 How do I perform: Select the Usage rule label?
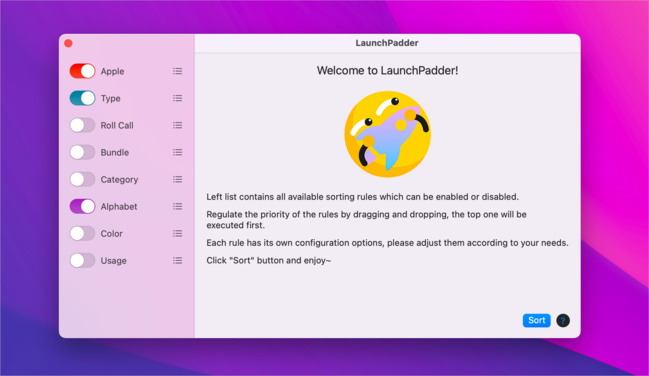(113, 261)
